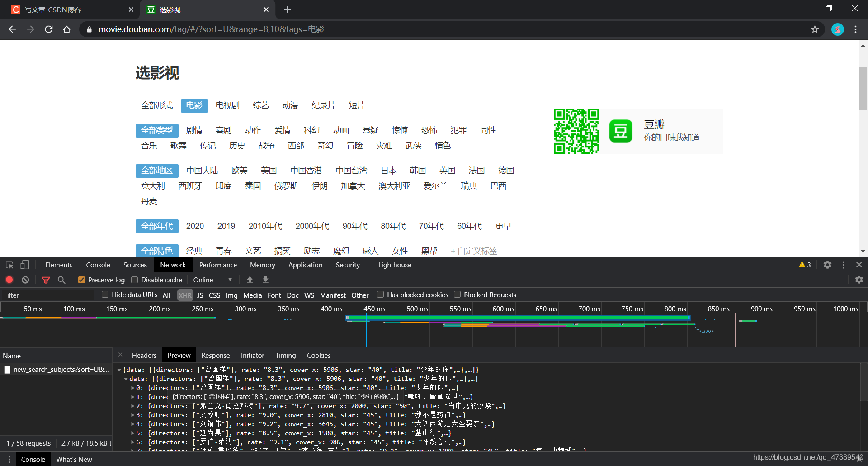Image resolution: width=868 pixels, height=466 pixels.
Task: Open the DevTools customize menu
Action: [x=844, y=265]
